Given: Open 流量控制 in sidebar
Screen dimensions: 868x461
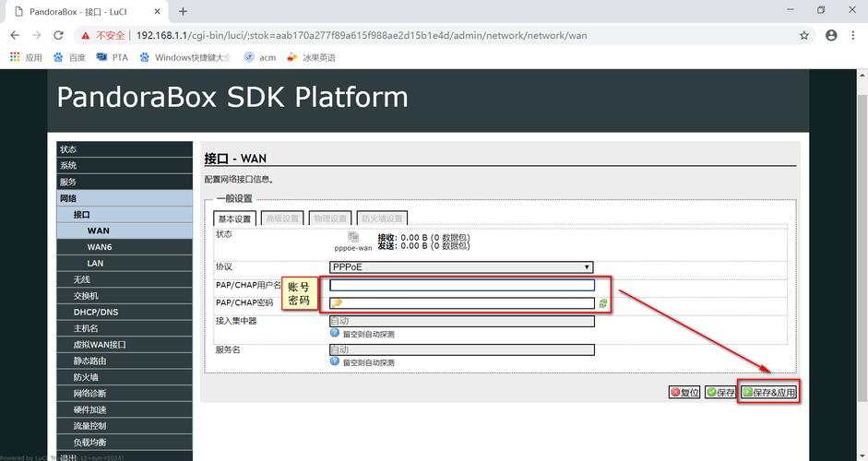Looking at the screenshot, I should tap(125, 426).
